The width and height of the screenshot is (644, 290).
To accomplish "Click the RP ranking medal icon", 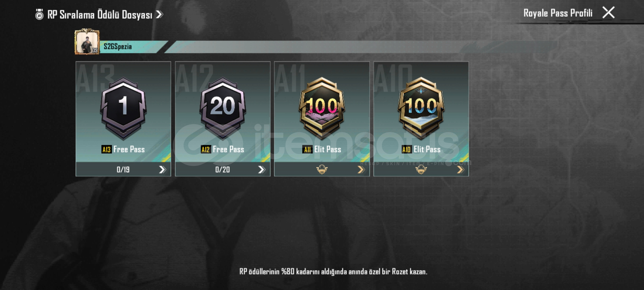I will 39,14.
